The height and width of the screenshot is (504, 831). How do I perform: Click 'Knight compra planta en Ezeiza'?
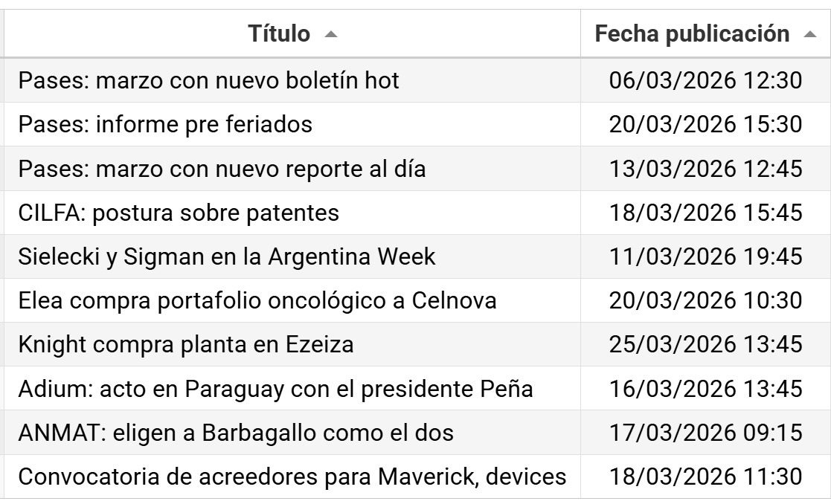(185, 345)
